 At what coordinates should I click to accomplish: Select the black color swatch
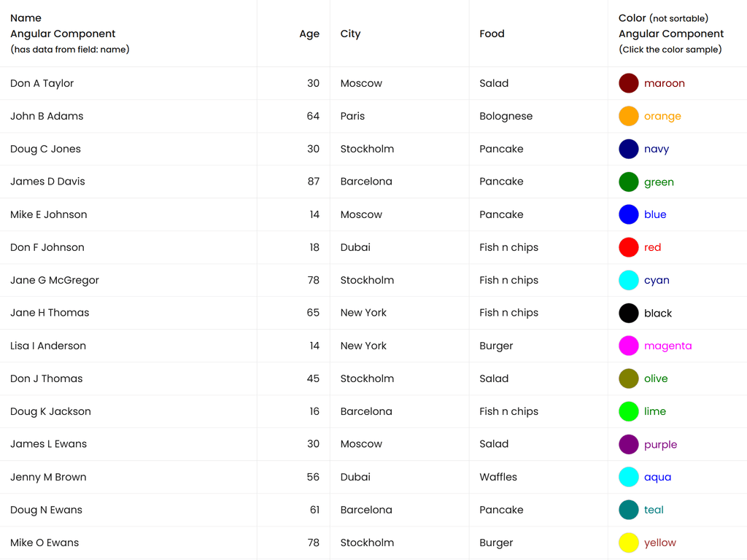(x=629, y=313)
